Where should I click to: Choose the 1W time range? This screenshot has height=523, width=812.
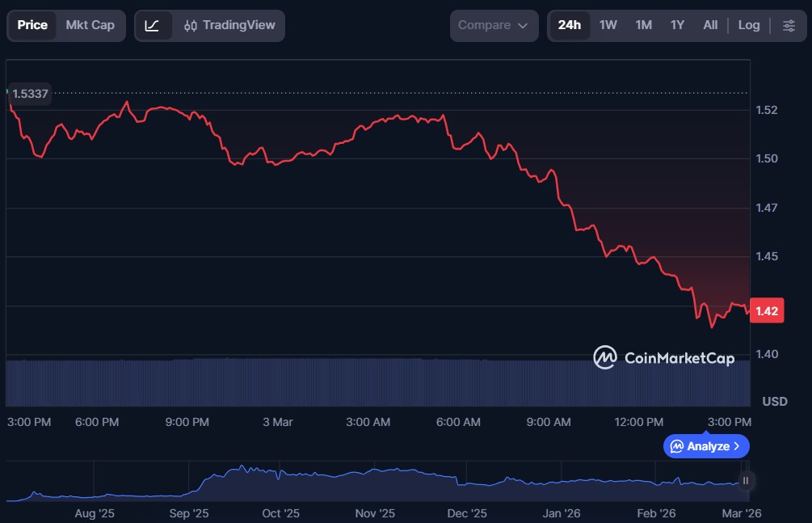tap(608, 25)
